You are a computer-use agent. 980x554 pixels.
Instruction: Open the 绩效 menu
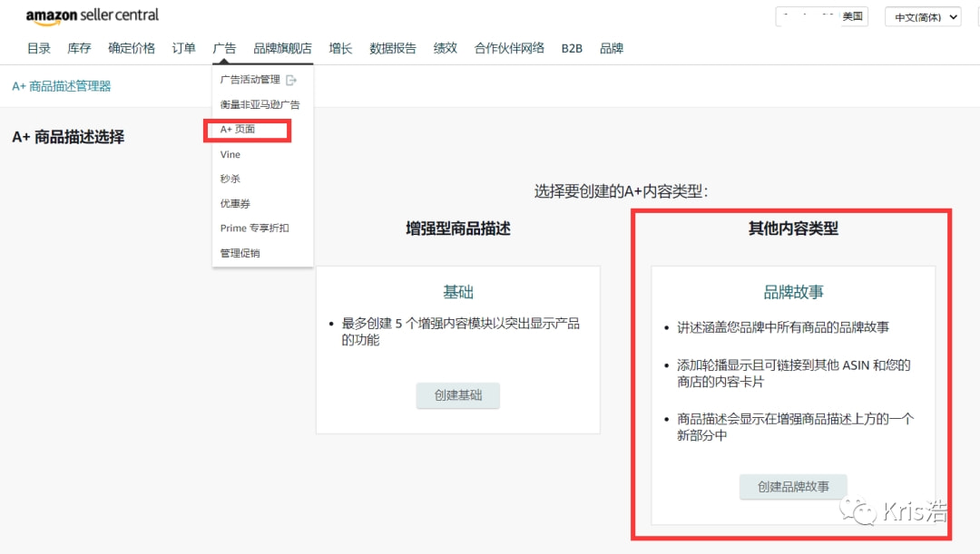[445, 48]
